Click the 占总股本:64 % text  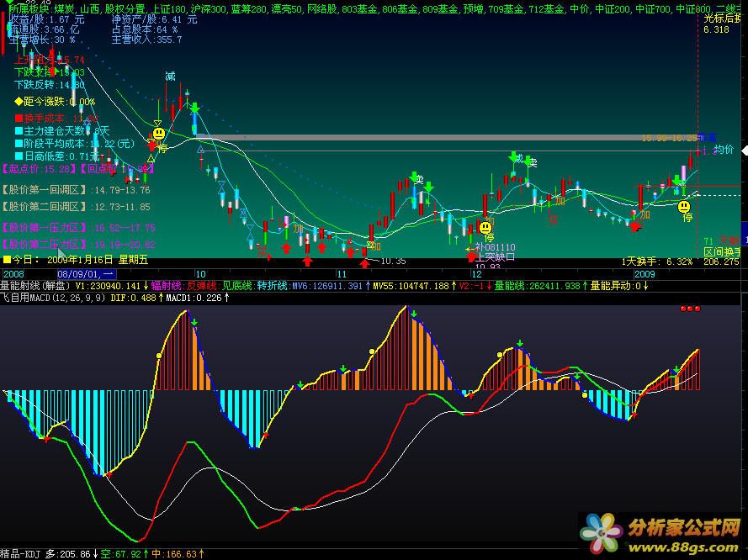click(145, 29)
